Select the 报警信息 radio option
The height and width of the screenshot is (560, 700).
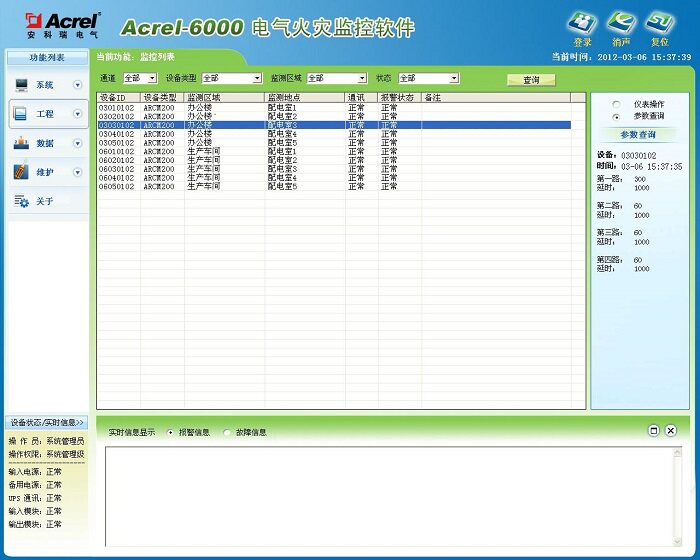[170, 432]
